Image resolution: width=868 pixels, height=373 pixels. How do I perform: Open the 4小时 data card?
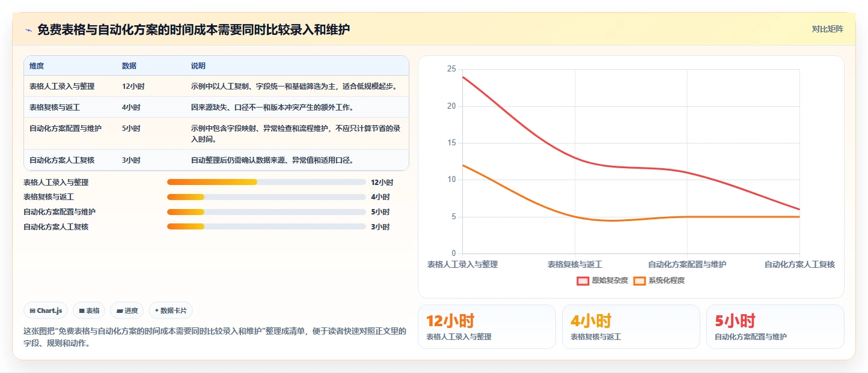631,327
